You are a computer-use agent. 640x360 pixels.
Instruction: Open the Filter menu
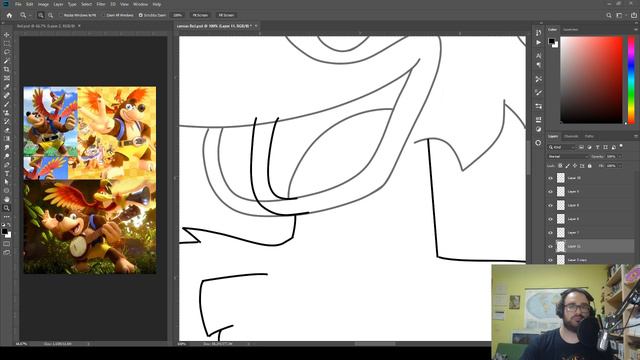pyautogui.click(x=101, y=4)
